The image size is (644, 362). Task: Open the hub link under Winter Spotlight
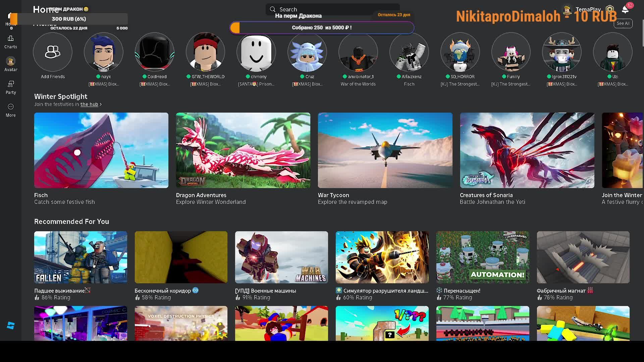pyautogui.click(x=89, y=104)
